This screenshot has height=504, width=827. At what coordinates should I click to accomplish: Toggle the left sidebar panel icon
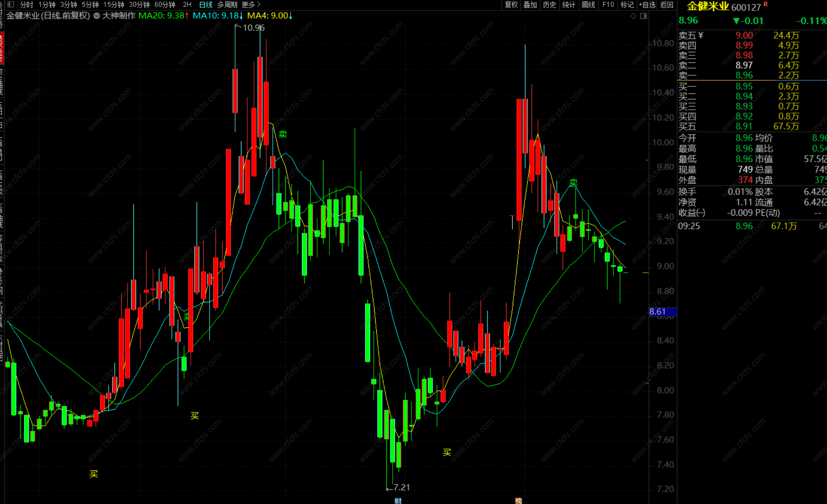point(11,4)
